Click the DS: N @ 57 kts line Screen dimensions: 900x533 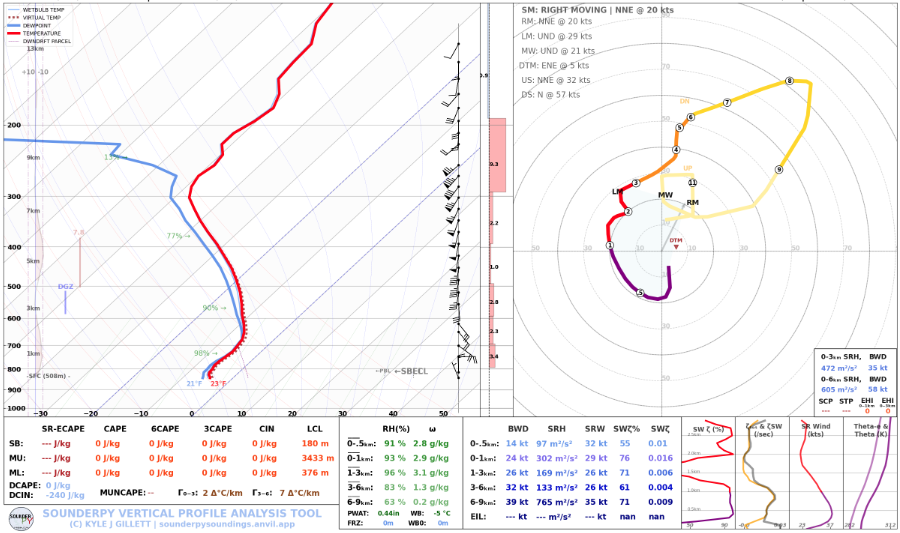pos(550,95)
